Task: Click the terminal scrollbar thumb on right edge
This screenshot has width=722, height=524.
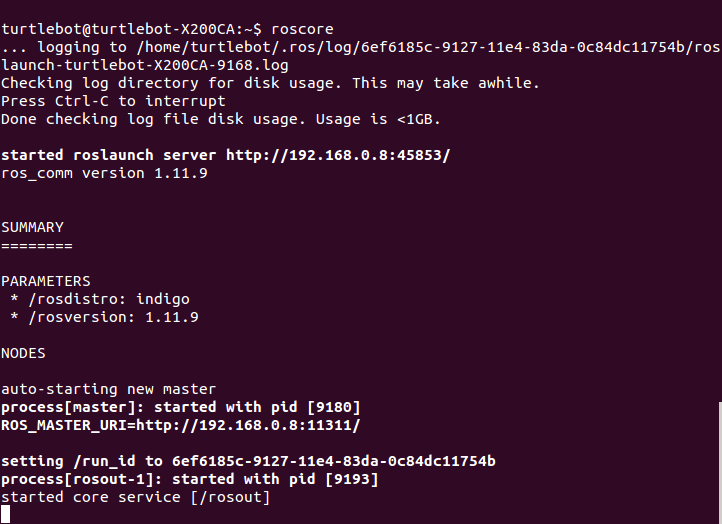Action: [719, 460]
